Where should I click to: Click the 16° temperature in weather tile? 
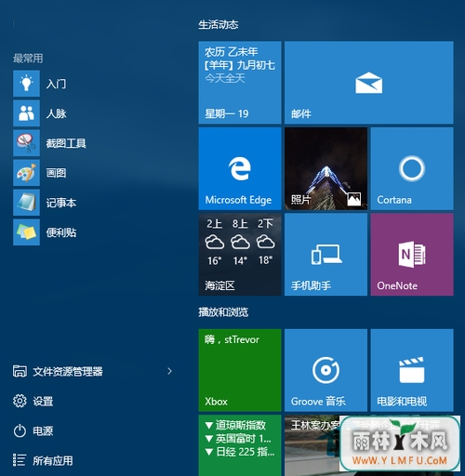point(215,260)
